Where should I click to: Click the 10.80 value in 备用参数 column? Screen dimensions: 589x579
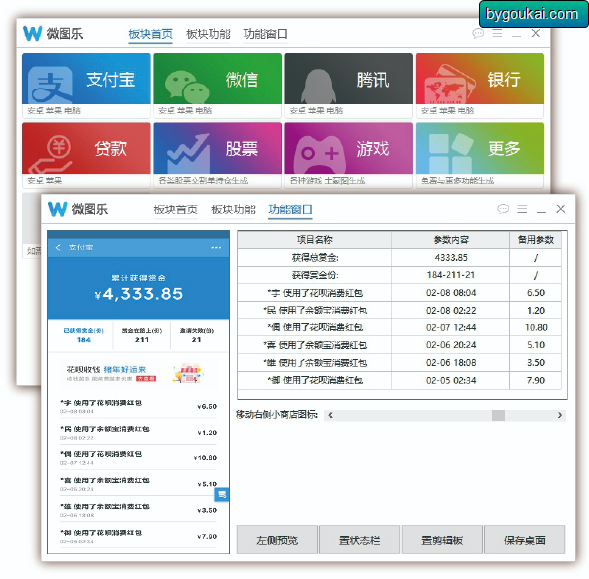click(x=536, y=327)
